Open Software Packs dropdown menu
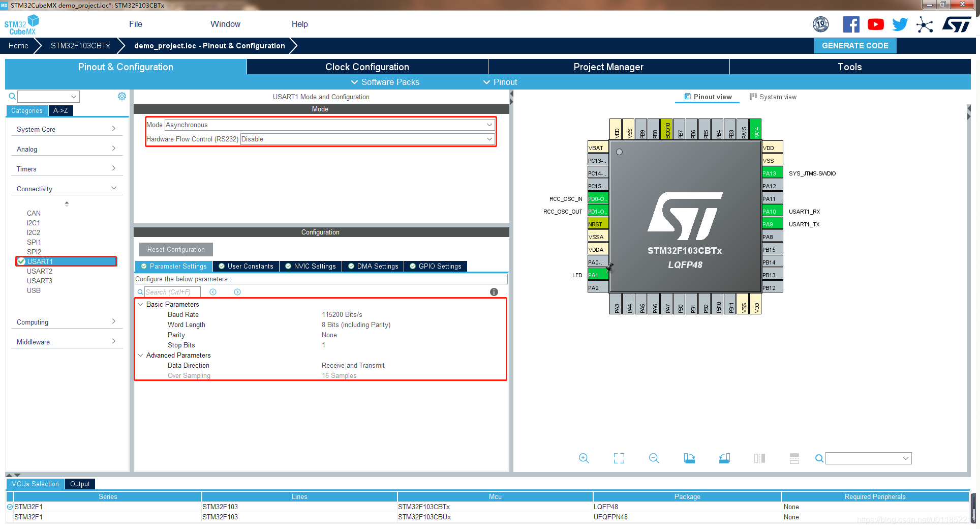 385,82
